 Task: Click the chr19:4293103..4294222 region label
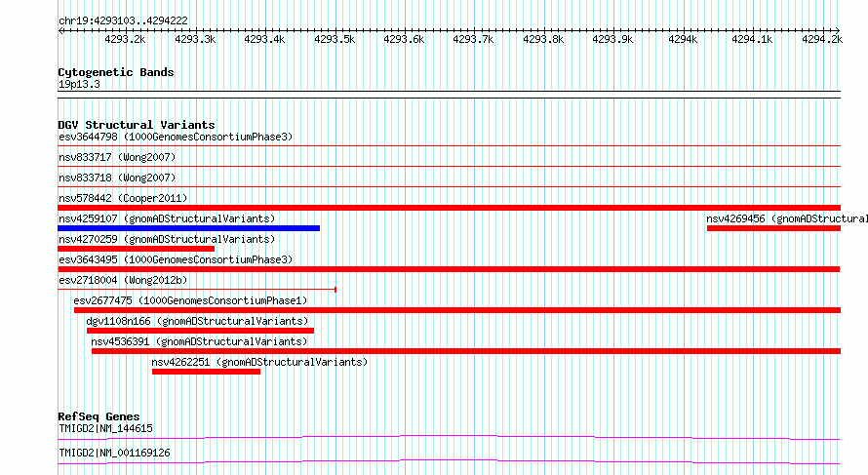click(x=124, y=20)
